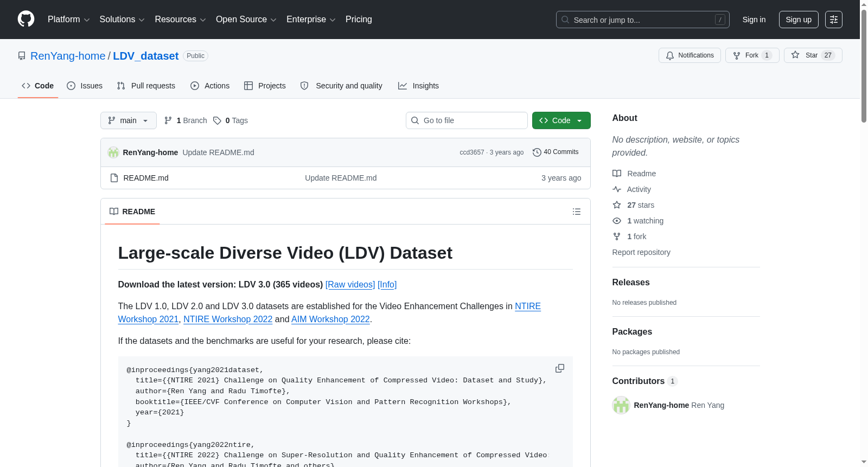Click the Sign in link
Image resolution: width=868 pixels, height=467 pixels.
754,20
